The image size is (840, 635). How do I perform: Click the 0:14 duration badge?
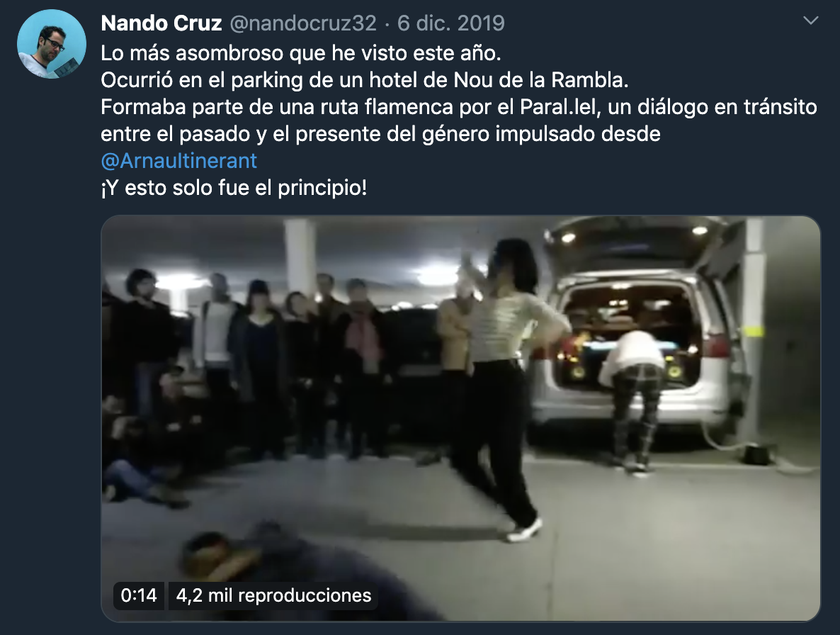point(139,595)
